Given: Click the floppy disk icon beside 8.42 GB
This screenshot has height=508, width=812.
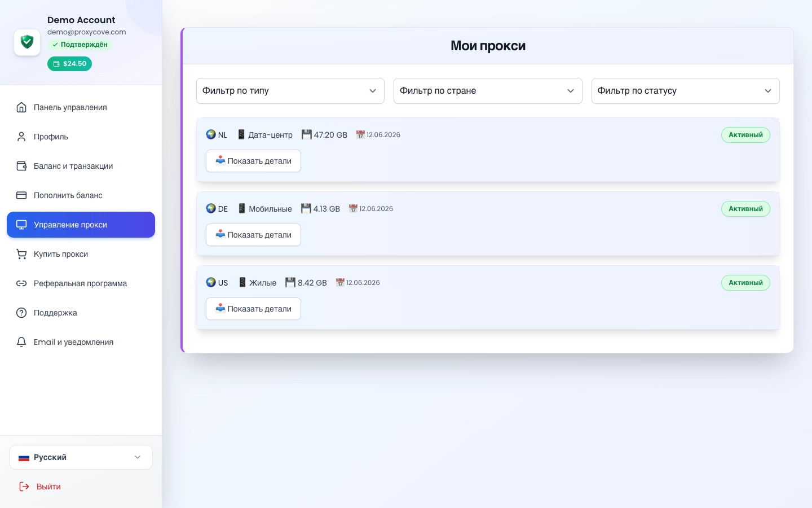Looking at the screenshot, I should click(x=290, y=282).
